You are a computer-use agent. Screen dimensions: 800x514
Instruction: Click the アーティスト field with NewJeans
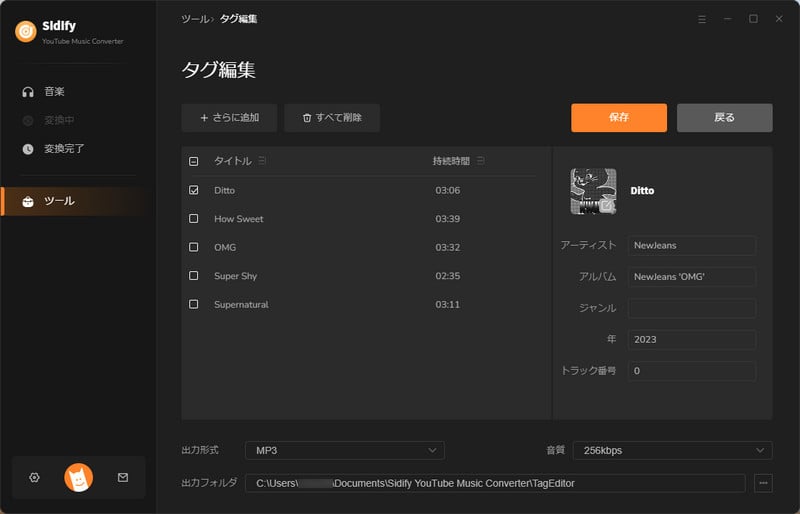tap(691, 246)
